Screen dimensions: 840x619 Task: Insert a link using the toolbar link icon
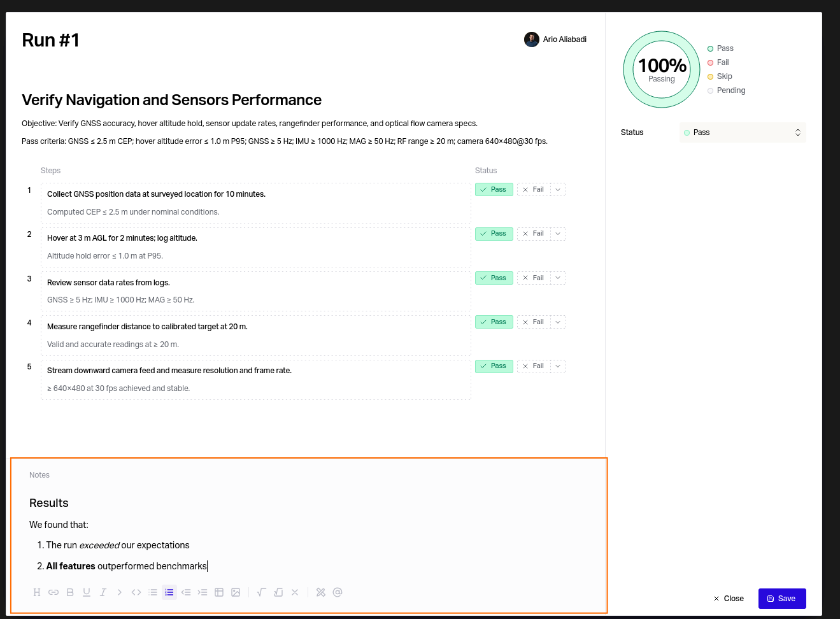coord(53,592)
